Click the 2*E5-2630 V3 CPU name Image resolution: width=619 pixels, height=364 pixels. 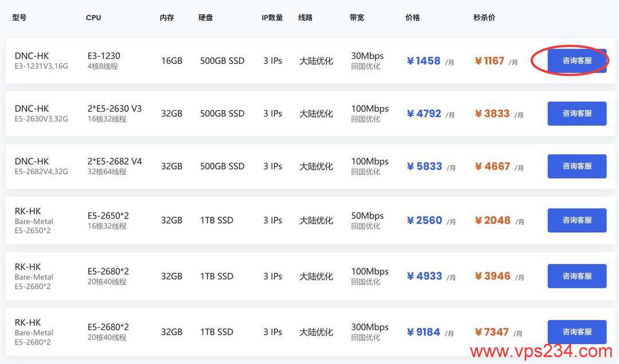pos(115,109)
